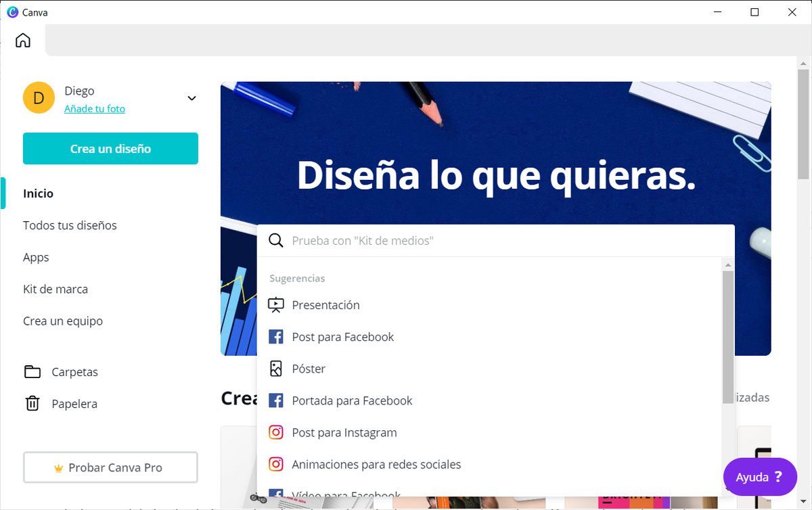
Task: Select 'Post para Instagram' suggestion
Action: 344,432
